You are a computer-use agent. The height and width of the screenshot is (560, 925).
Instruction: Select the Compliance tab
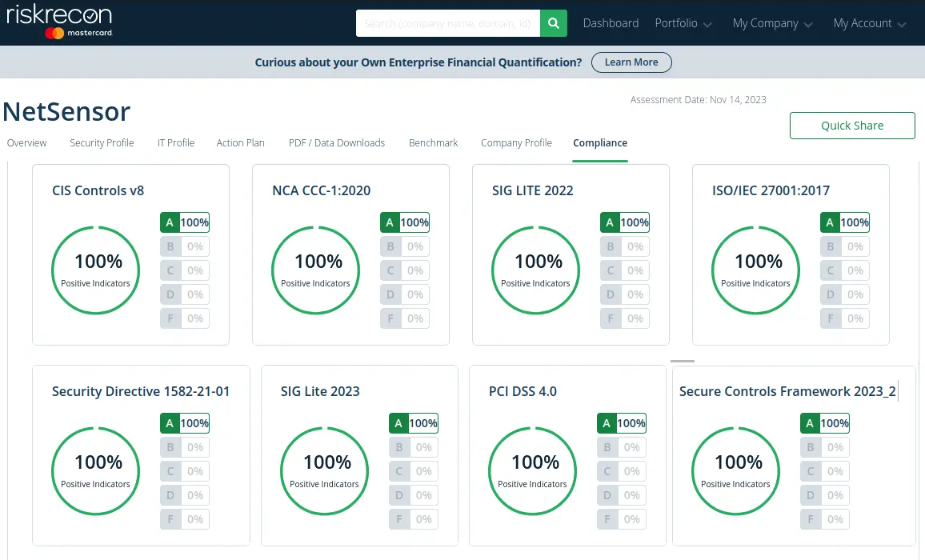click(600, 143)
